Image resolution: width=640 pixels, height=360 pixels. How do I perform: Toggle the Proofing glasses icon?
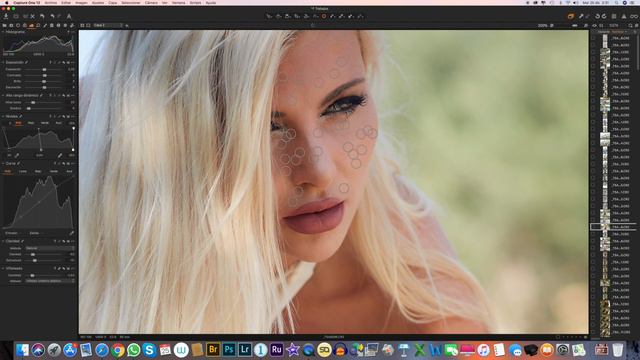pos(634,16)
